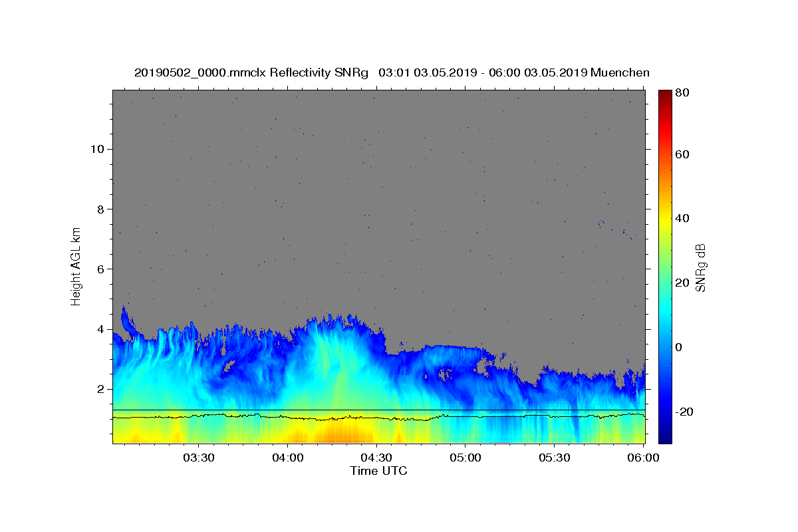Click the colorbar value label 40
798x532 pixels.
pyautogui.click(x=682, y=218)
